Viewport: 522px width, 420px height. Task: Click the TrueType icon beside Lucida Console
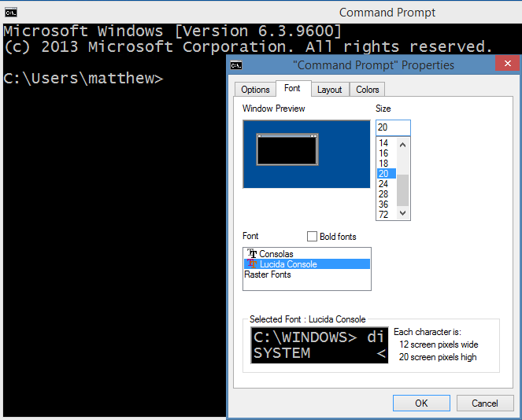252,264
